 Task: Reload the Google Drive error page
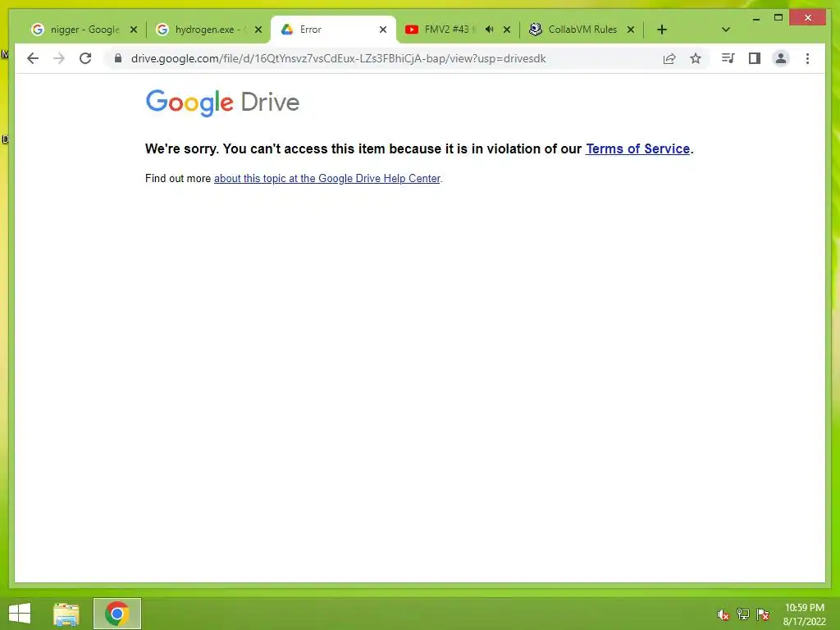point(85,58)
